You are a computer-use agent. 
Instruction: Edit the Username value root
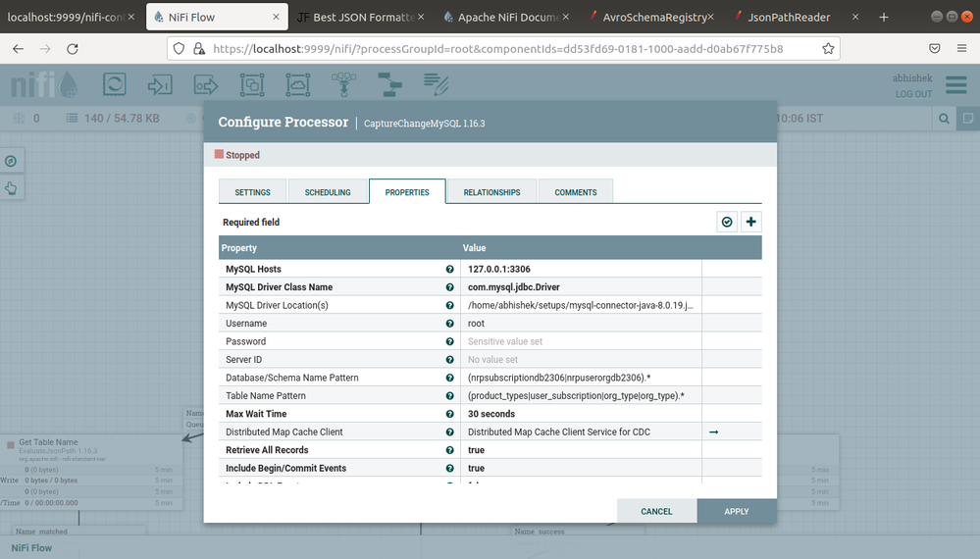pyautogui.click(x=582, y=324)
